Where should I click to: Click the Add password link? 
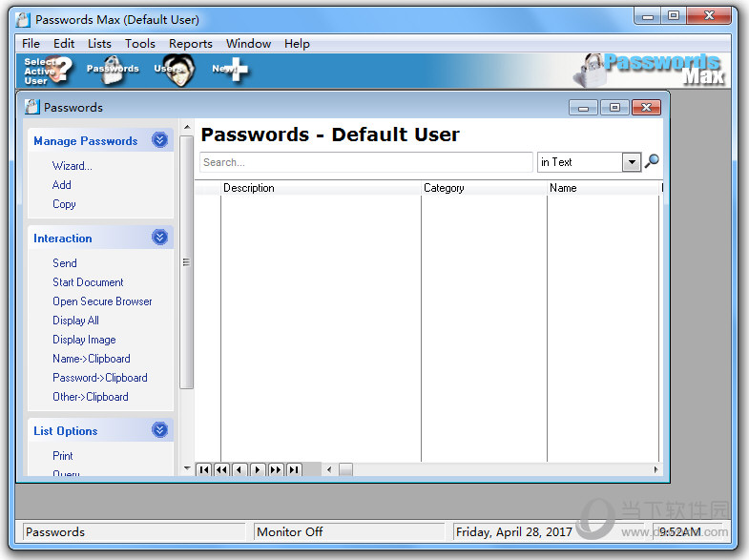tap(62, 185)
